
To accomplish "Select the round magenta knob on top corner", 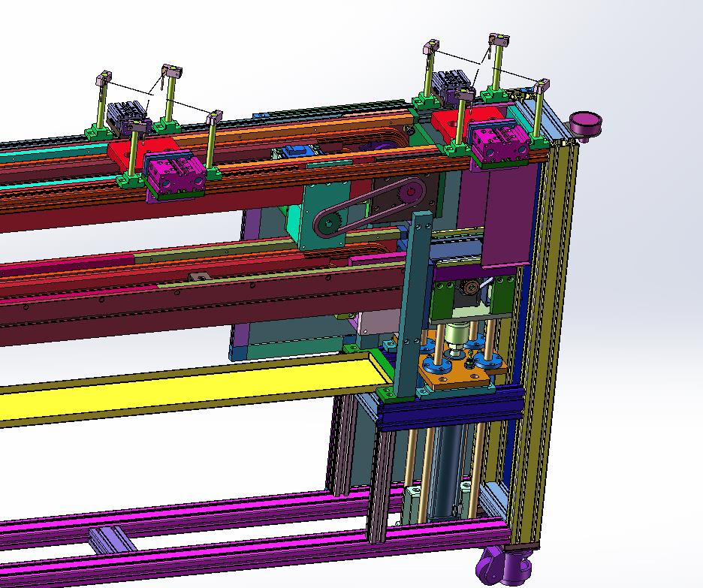I will [586, 125].
